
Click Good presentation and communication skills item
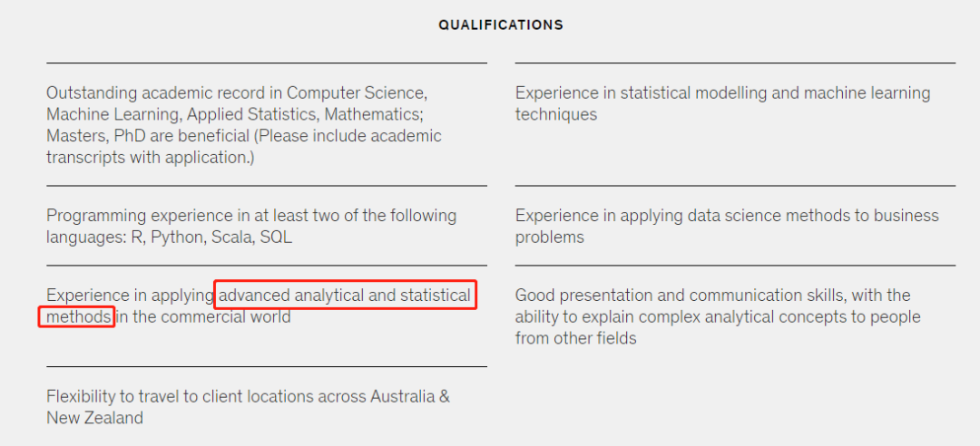point(718,316)
